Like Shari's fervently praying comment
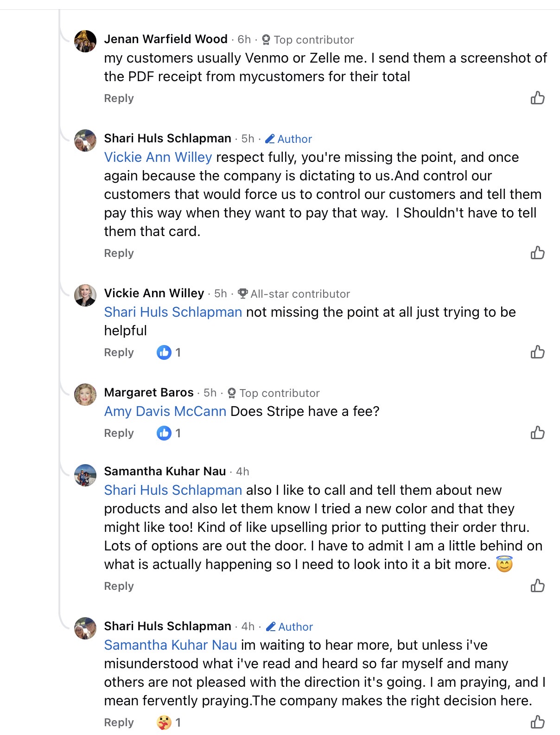 click(537, 722)
